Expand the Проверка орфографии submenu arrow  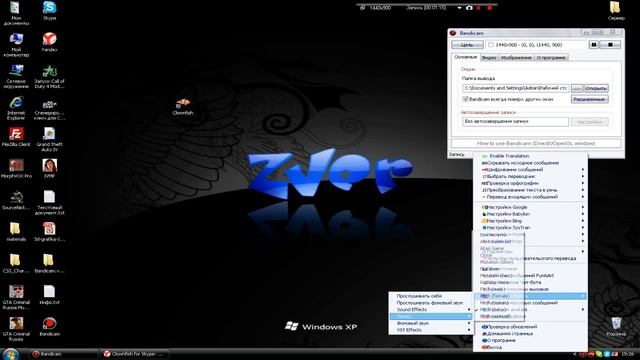pos(582,183)
